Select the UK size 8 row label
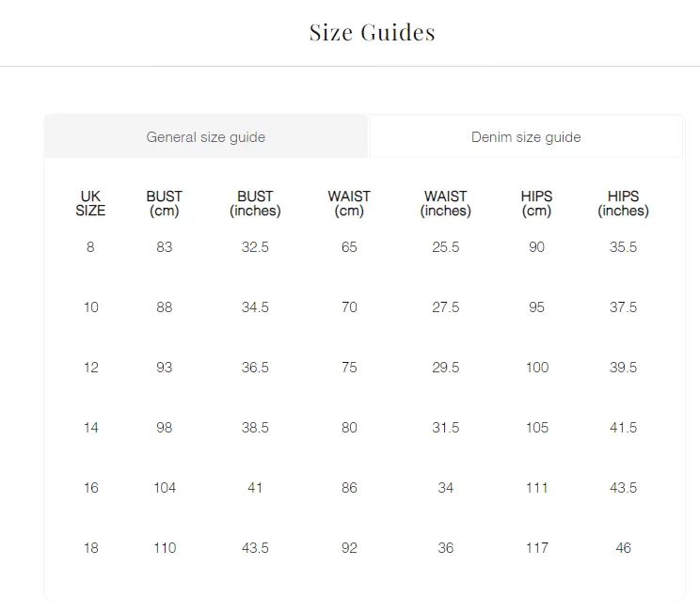 click(90, 246)
